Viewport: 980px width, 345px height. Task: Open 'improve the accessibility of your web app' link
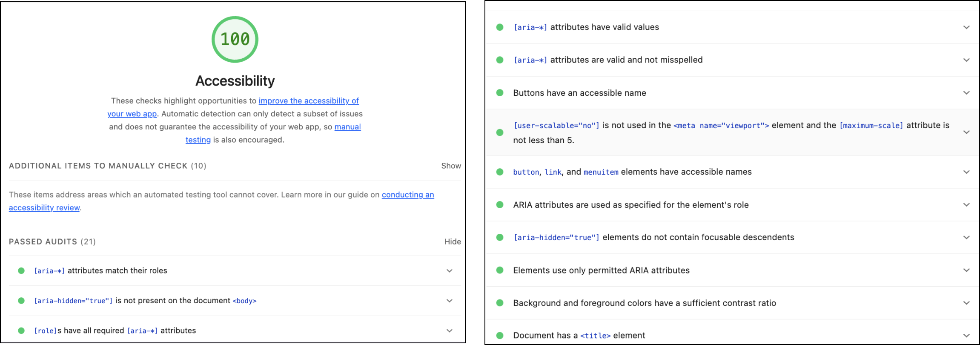coord(308,101)
